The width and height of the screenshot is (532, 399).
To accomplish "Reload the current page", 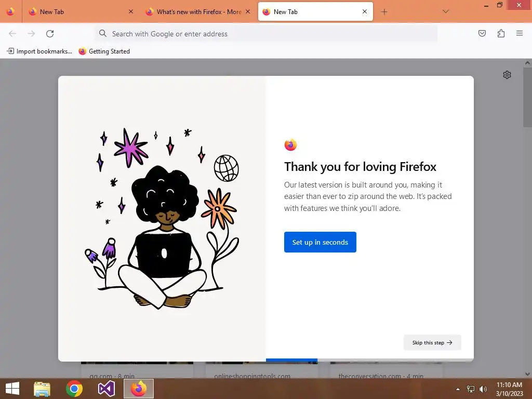I will point(50,34).
